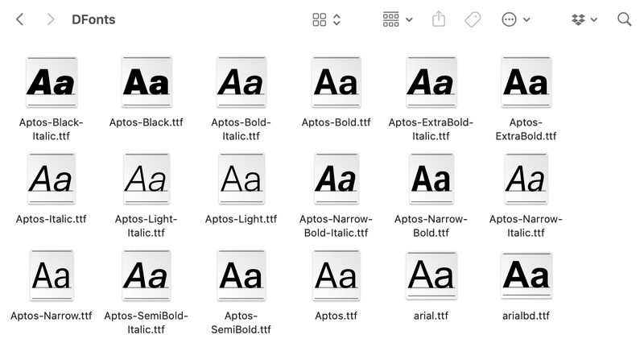Switch to icon grid view
The width and height of the screenshot is (644, 339).
tap(319, 19)
